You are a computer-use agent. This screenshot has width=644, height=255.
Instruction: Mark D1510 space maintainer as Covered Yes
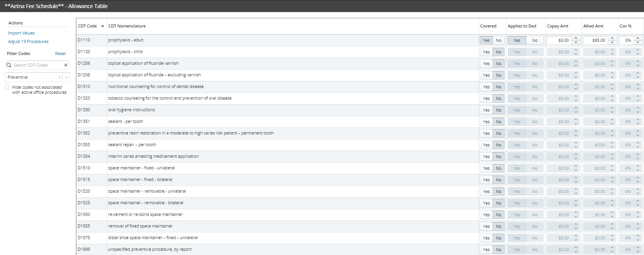point(486,168)
